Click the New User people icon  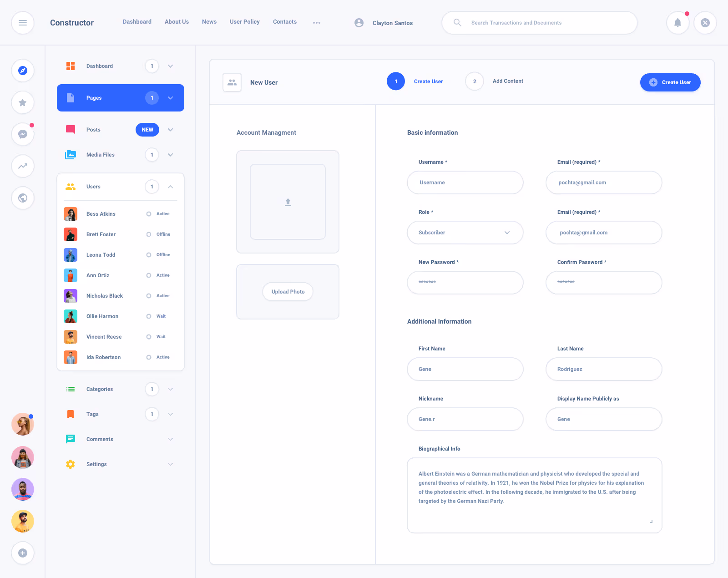click(232, 82)
